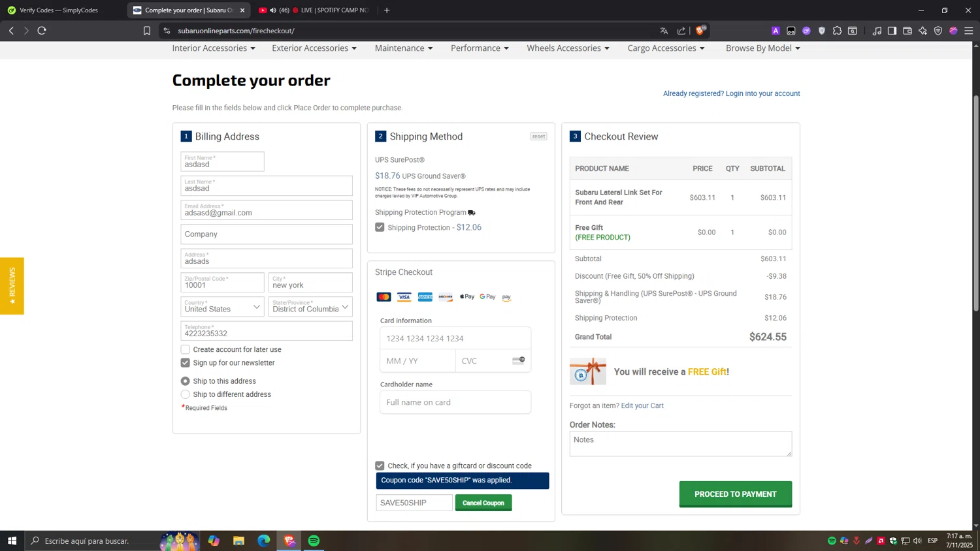Expand the Browse By Model menu
Screen dimensions: 980x551
point(762,48)
